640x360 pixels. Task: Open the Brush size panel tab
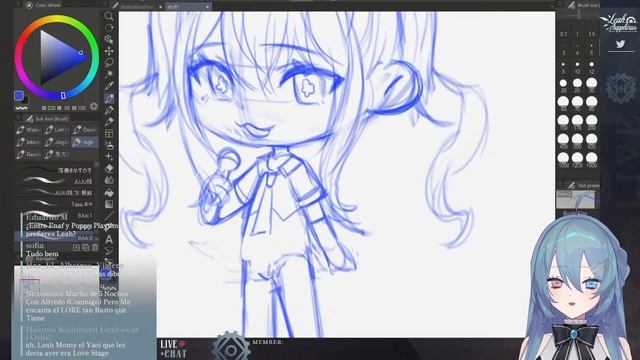pos(584,5)
